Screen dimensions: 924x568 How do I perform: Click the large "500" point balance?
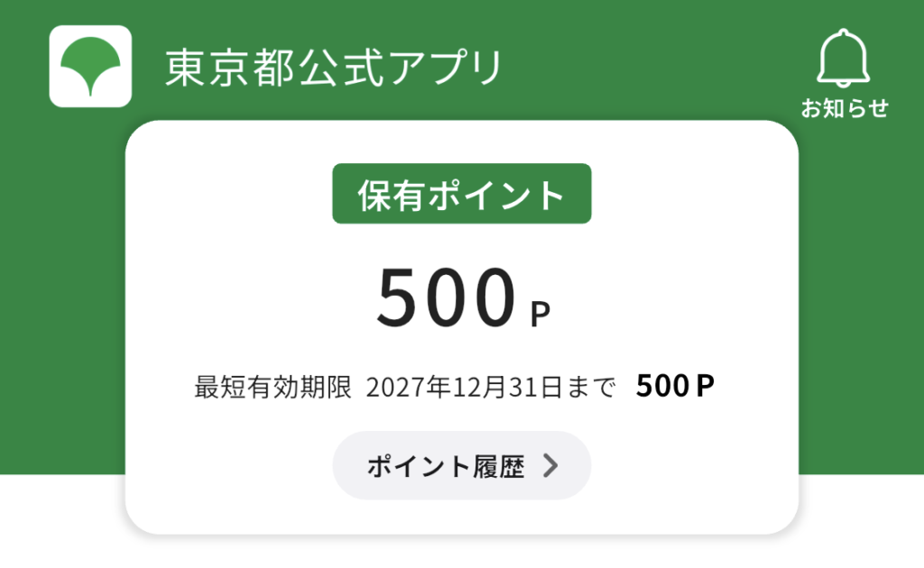click(444, 298)
